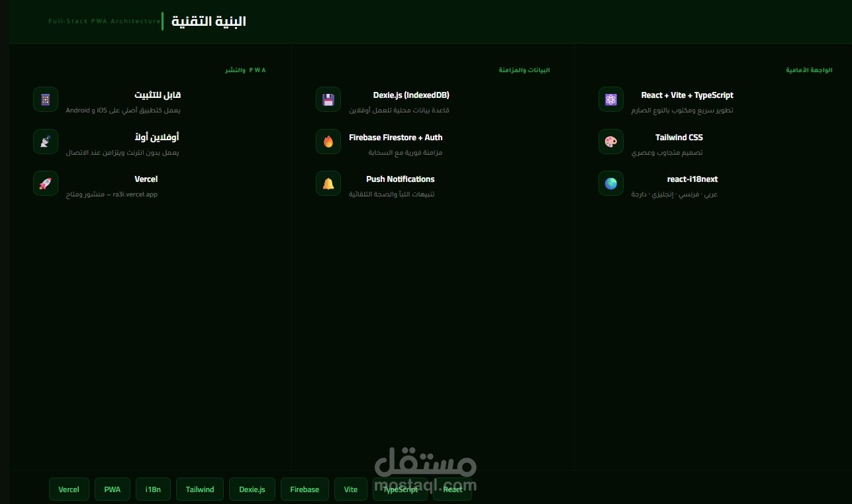
Task: Click the 'Vercel' item title text
Action: 146,179
